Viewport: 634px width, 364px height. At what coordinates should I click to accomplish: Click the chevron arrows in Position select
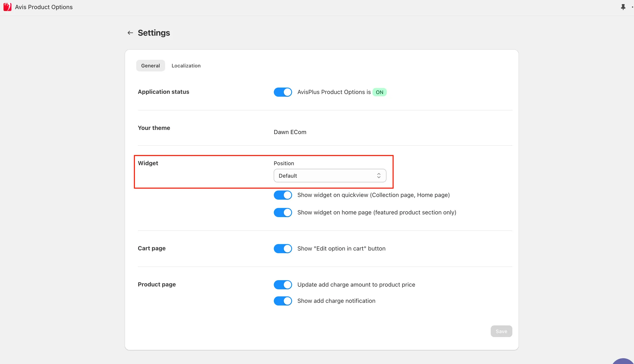pyautogui.click(x=379, y=175)
